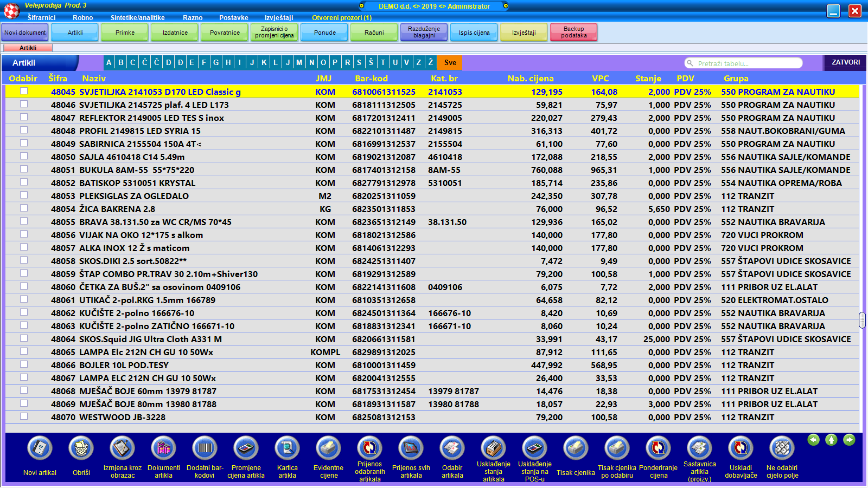Click the Novi artikal icon

click(x=40, y=448)
